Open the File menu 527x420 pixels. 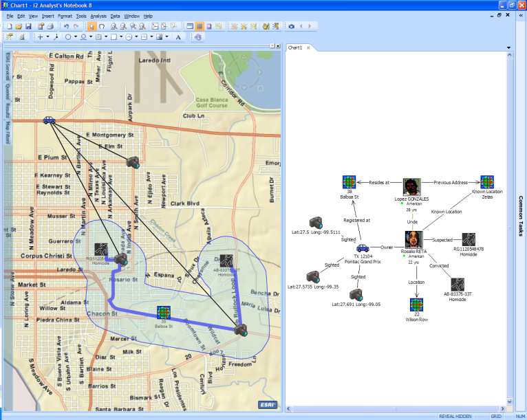coord(10,16)
